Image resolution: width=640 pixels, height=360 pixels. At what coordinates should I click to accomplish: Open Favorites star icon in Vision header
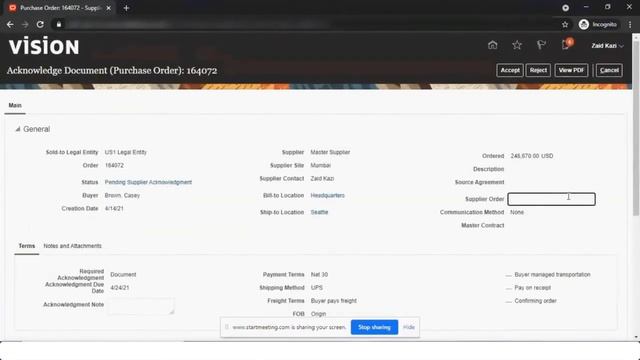(517, 45)
